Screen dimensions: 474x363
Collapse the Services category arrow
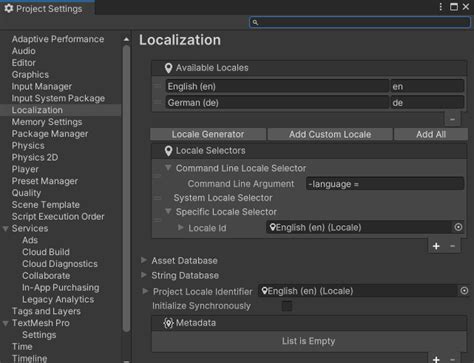[x=6, y=229]
